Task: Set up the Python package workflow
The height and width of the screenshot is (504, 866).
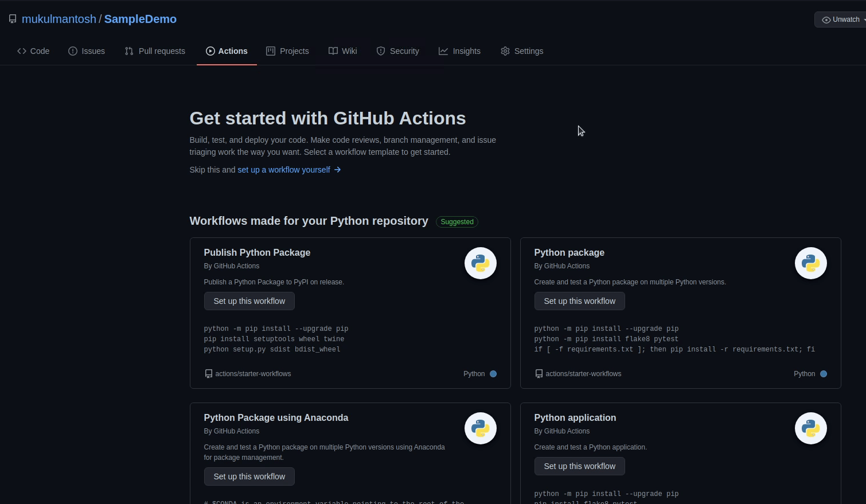Action: (x=579, y=301)
